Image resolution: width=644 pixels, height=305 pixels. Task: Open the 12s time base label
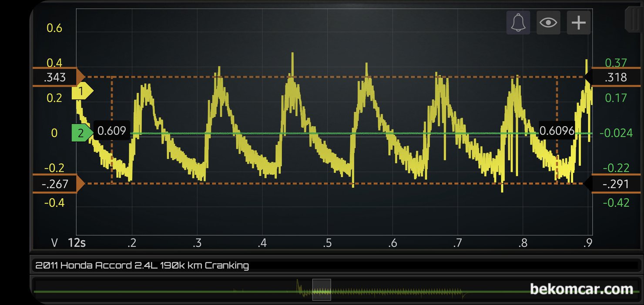pyautogui.click(x=77, y=243)
